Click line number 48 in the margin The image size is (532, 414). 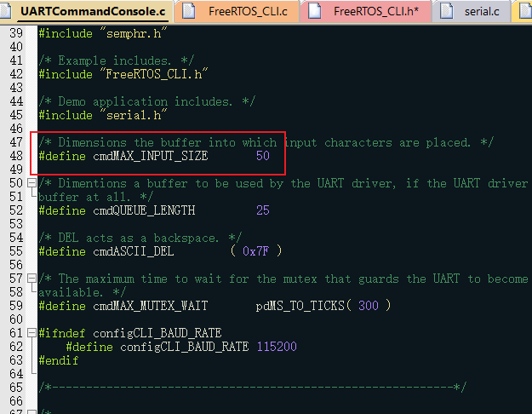(x=16, y=156)
